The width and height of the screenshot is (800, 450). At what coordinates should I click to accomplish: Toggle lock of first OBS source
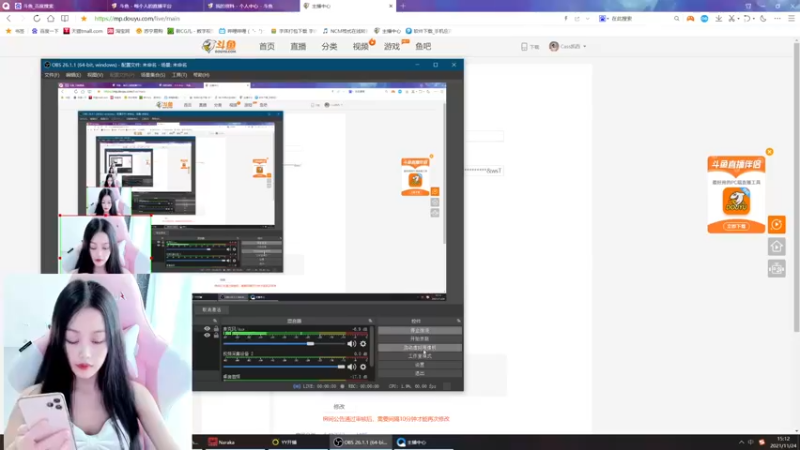216,329
